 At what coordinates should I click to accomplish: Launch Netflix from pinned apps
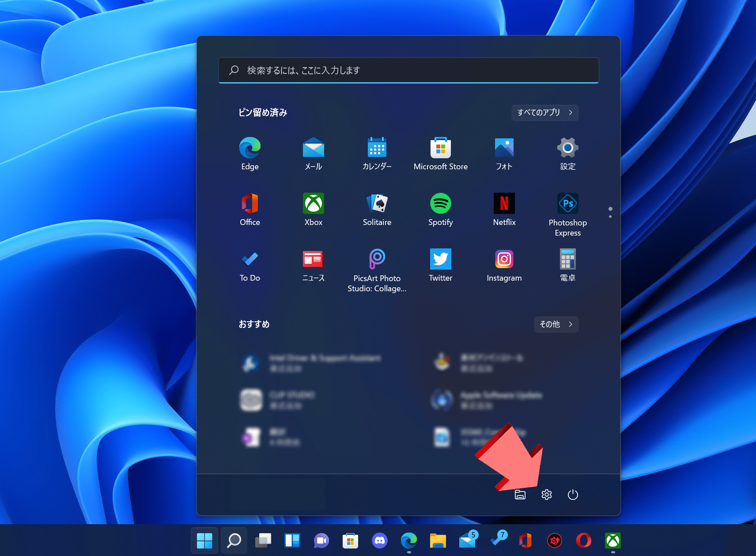(504, 209)
